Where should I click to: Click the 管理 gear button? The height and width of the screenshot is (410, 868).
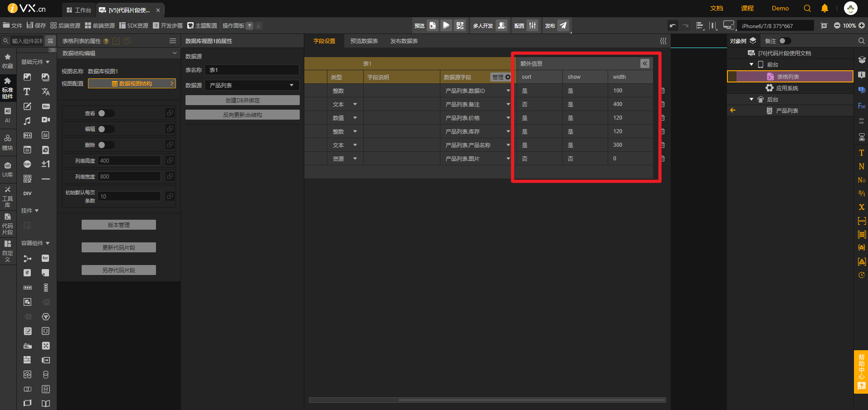click(501, 77)
